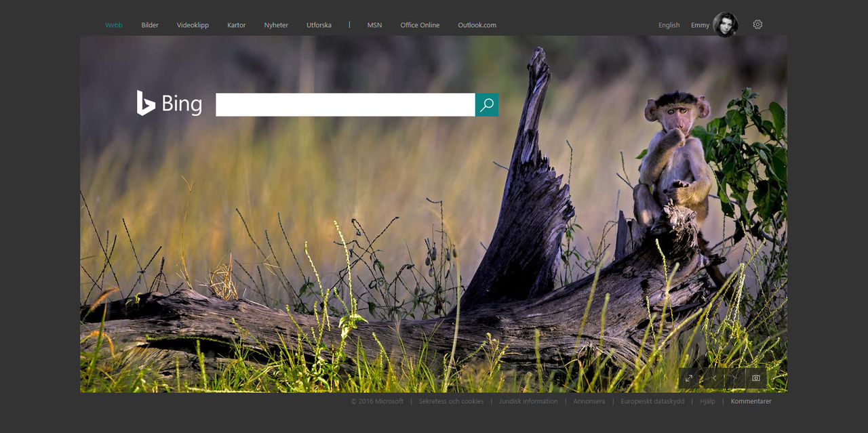Open Office Online from top bar

tap(420, 25)
